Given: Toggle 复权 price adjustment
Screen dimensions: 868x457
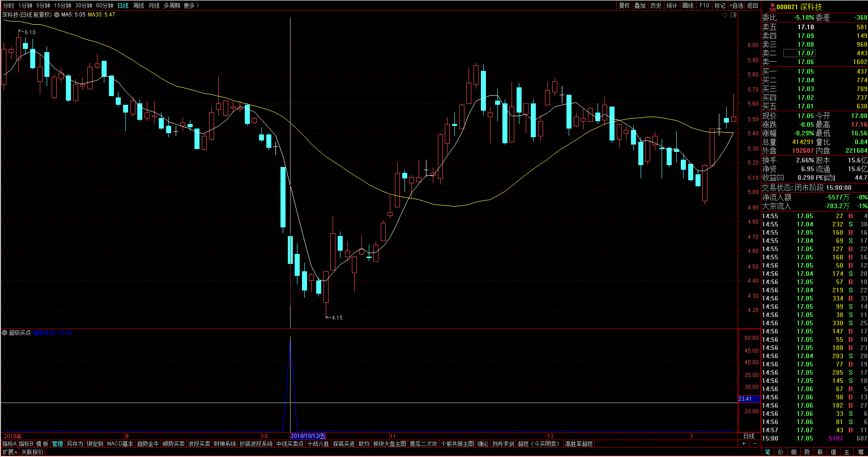Looking at the screenshot, I should 624,5.
